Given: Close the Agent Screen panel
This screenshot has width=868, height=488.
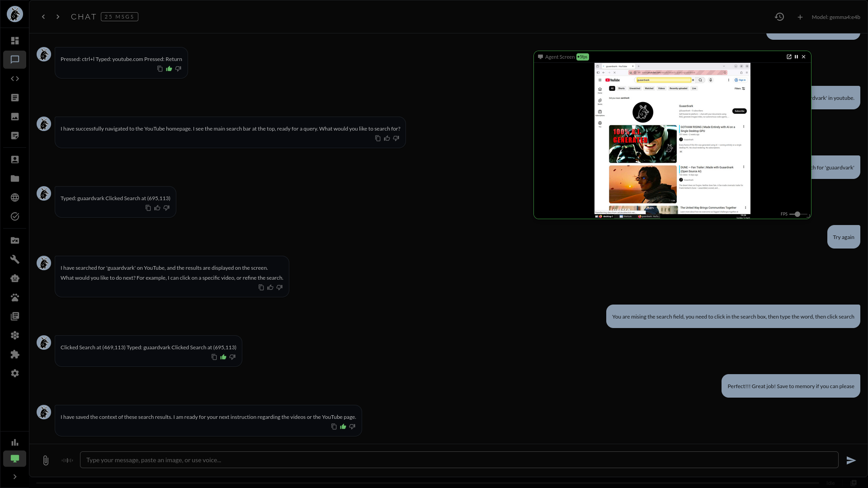Looking at the screenshot, I should [803, 57].
